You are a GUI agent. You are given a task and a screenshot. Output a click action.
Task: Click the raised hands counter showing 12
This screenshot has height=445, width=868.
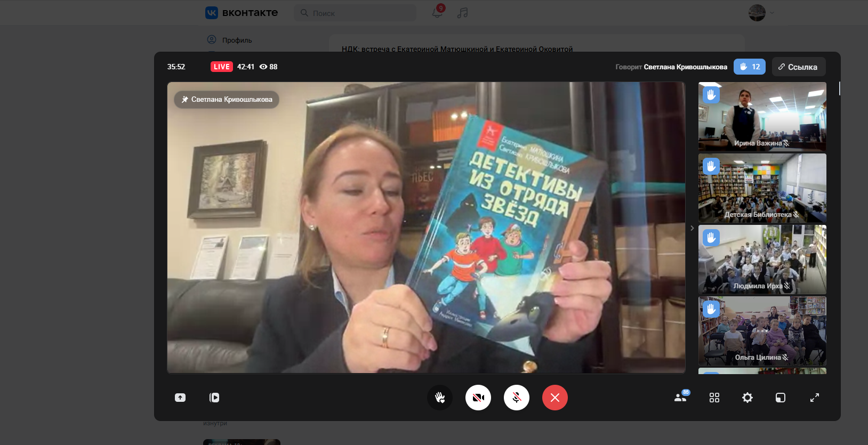750,67
